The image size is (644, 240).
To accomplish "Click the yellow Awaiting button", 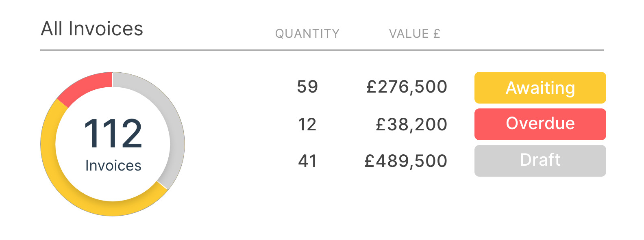I will [x=540, y=88].
